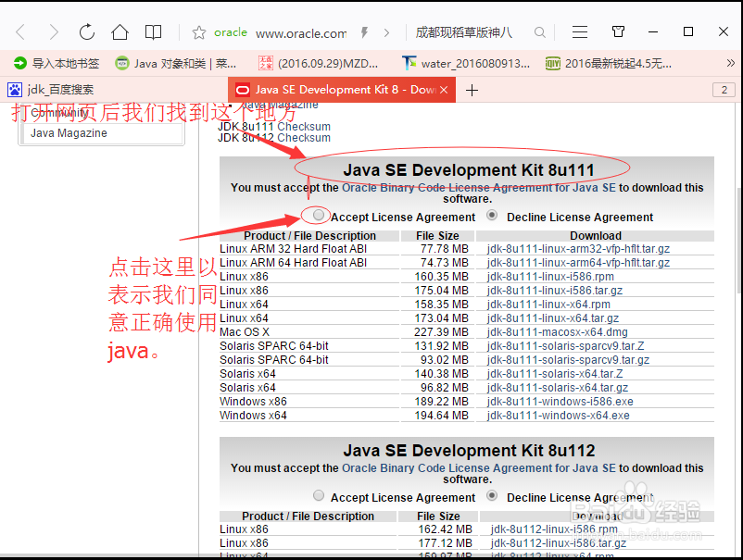Viewport: 743px width, 560px height.
Task: Open bookmark '导入本地书签'
Action: point(57,64)
